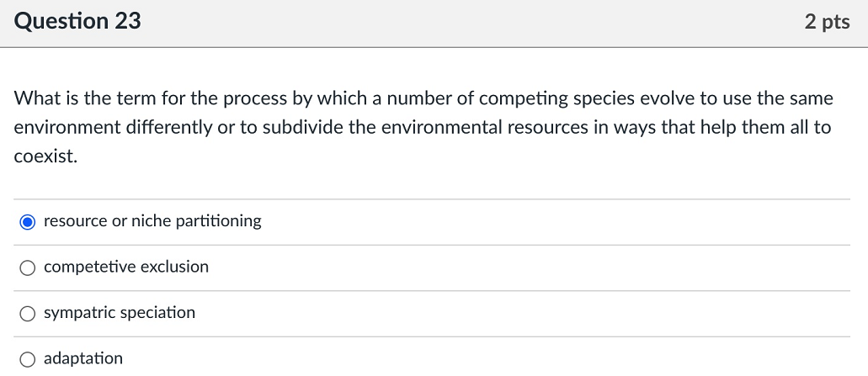Click the "sympatric speciation" answer label
This screenshot has height=376, width=868.
click(120, 313)
